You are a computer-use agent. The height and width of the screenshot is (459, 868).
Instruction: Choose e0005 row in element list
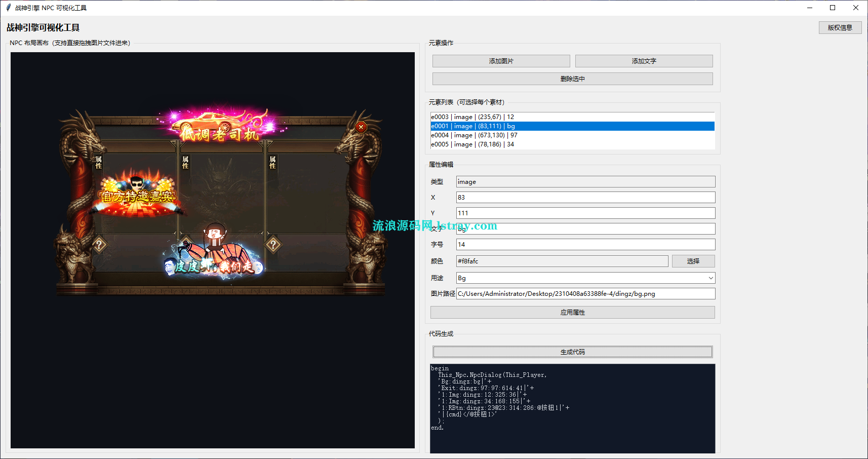click(x=472, y=144)
